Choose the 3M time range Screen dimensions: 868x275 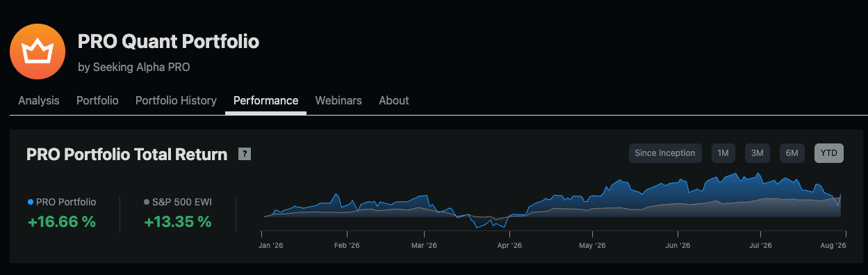[x=758, y=153]
